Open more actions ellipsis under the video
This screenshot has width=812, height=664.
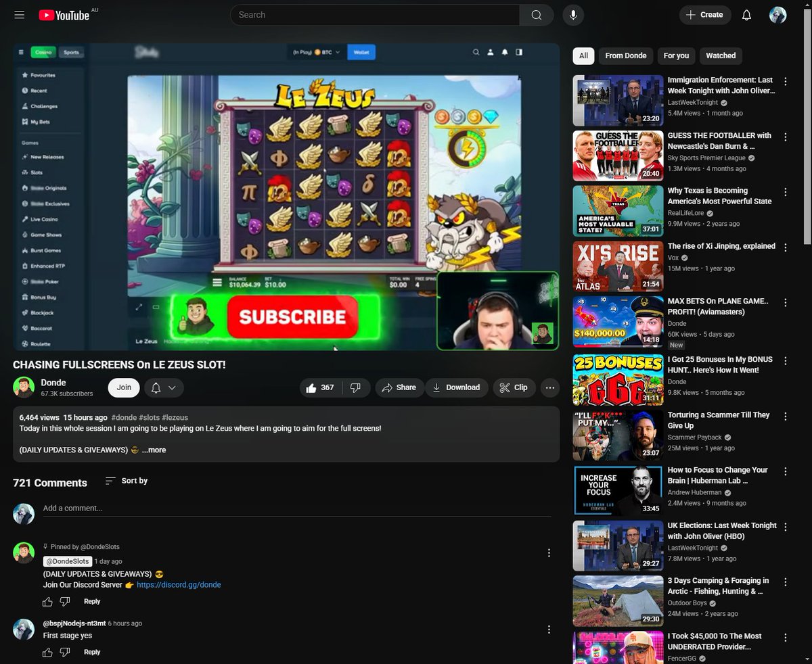pyautogui.click(x=550, y=387)
